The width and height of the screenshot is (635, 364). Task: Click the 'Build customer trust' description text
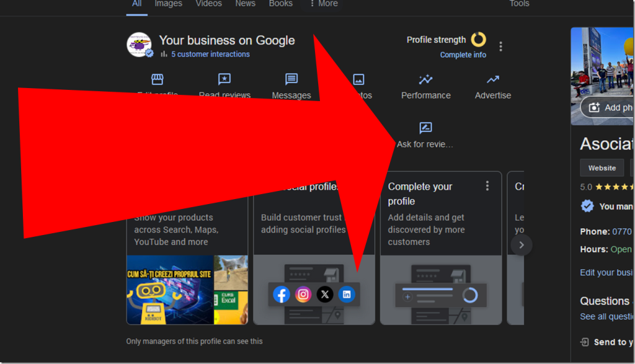pos(303,223)
